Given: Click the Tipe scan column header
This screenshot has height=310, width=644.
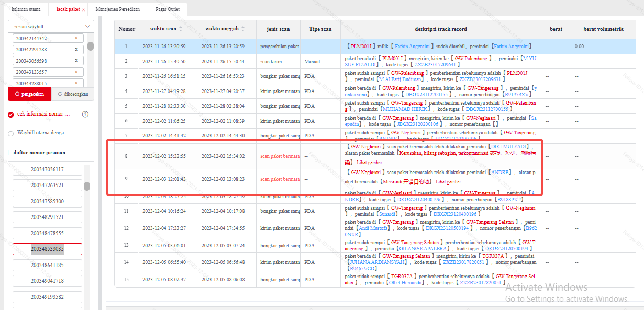Looking at the screenshot, I should click(320, 29).
